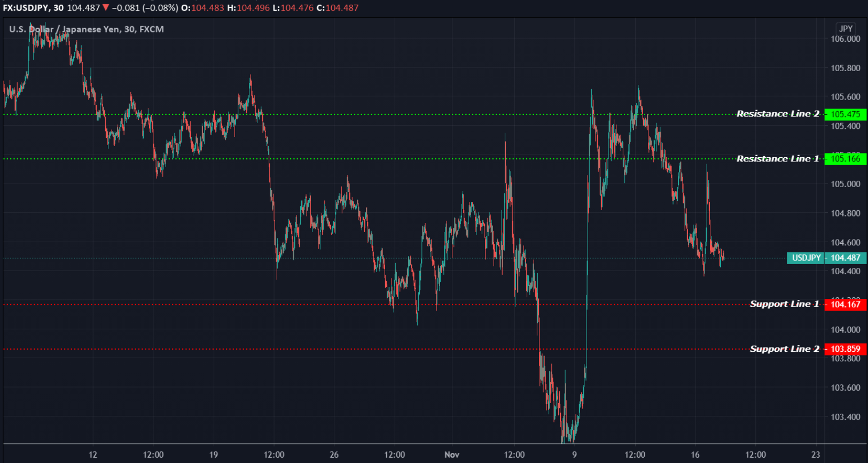Click the 104.487 current price tag
Viewport: 868px width, 463px height.
(846, 258)
